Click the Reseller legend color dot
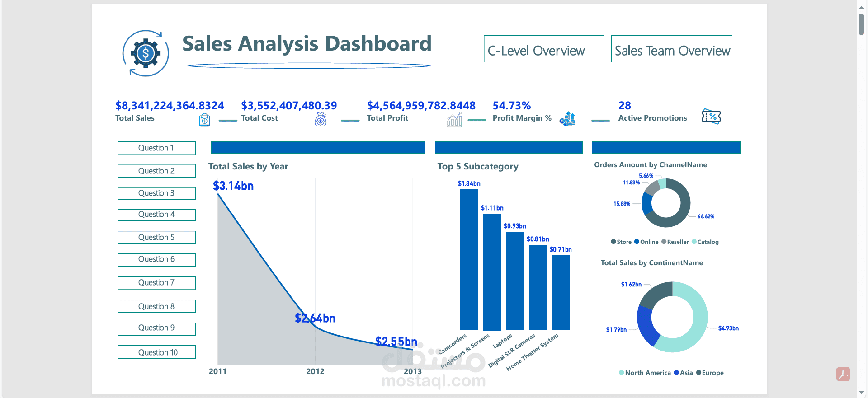 (x=664, y=242)
